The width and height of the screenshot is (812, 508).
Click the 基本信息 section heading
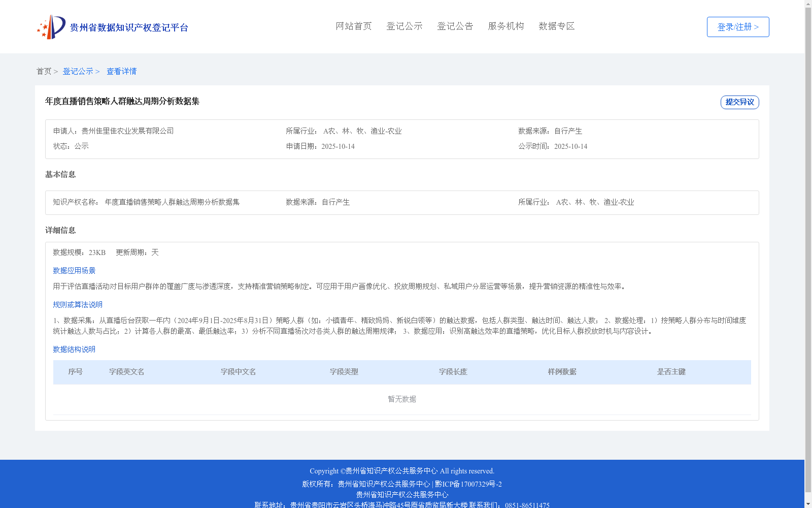pyautogui.click(x=60, y=174)
